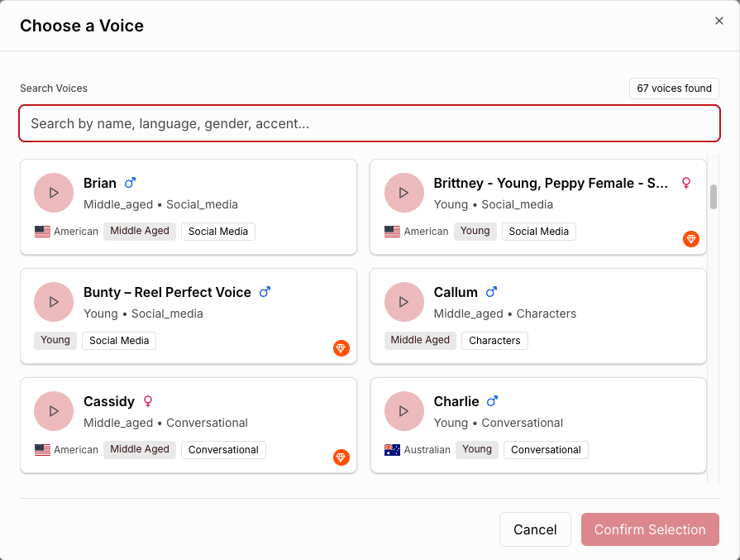Click the voice list scrollbar thumb
Image resolution: width=740 pixels, height=560 pixels.
click(x=713, y=196)
